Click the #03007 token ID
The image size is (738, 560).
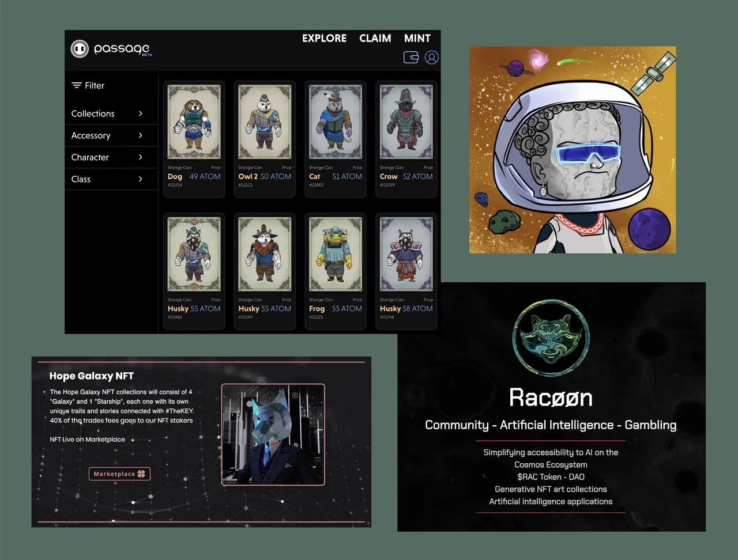[317, 185]
